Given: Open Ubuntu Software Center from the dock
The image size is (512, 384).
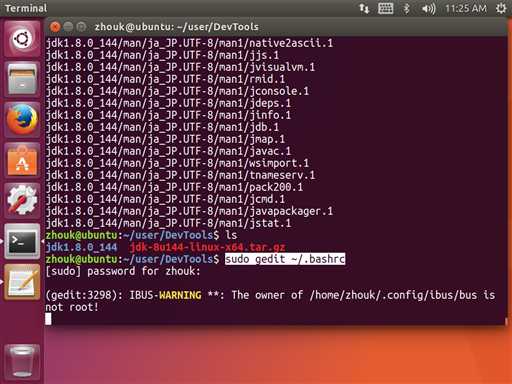Looking at the screenshot, I should pyautogui.click(x=22, y=160).
